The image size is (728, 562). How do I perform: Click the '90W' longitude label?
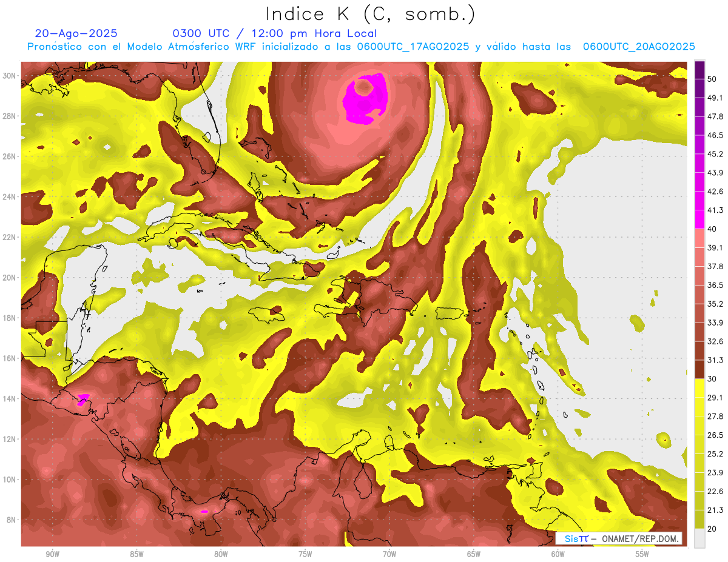point(52,554)
